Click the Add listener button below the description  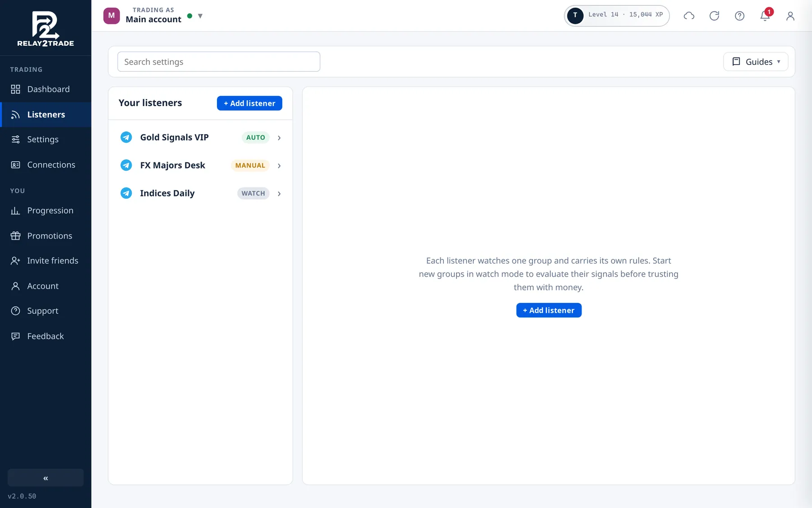[549, 310]
